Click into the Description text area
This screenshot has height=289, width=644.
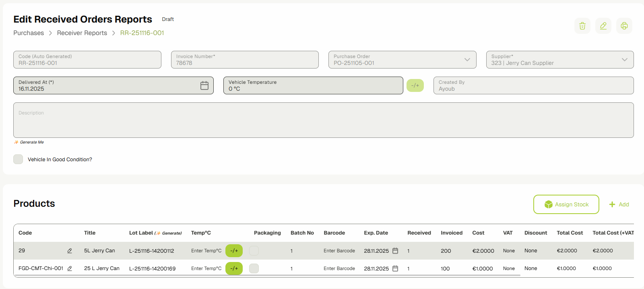323,120
